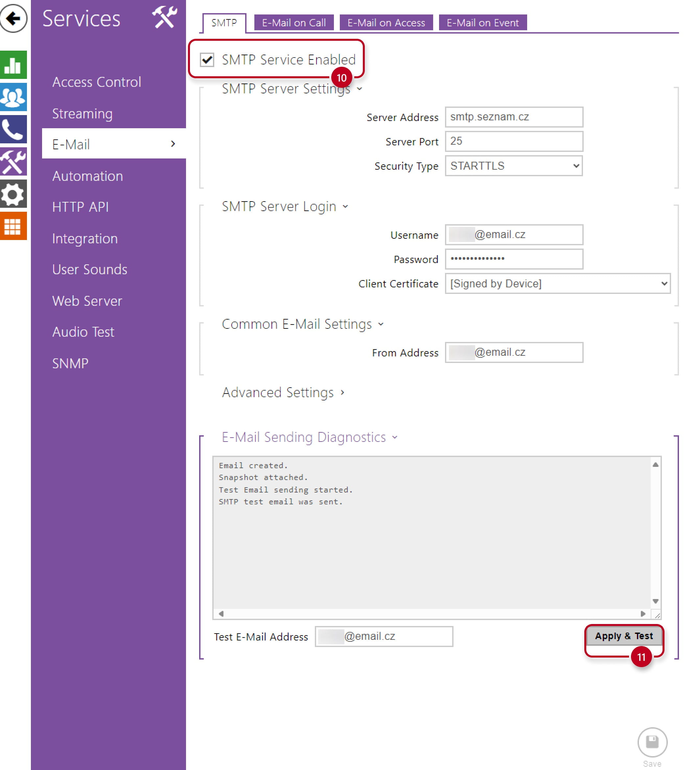The width and height of the screenshot is (700, 770).
Task: Open the Status bar-chart icon
Action: pyautogui.click(x=13, y=65)
